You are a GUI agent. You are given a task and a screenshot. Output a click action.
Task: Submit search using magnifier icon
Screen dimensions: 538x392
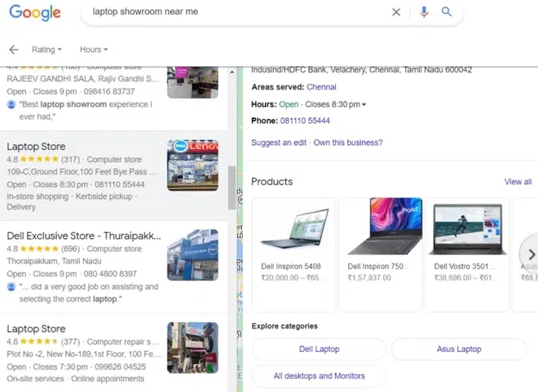[447, 11]
